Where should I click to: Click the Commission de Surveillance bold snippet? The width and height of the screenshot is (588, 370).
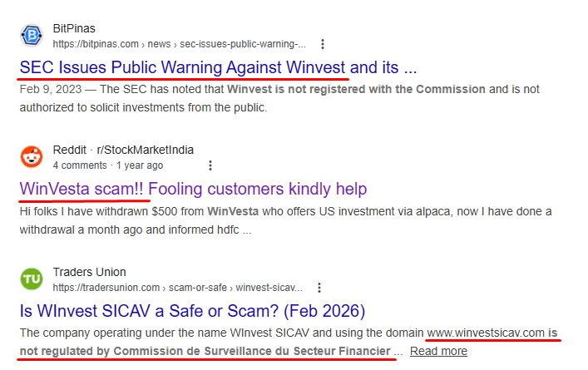(252, 351)
